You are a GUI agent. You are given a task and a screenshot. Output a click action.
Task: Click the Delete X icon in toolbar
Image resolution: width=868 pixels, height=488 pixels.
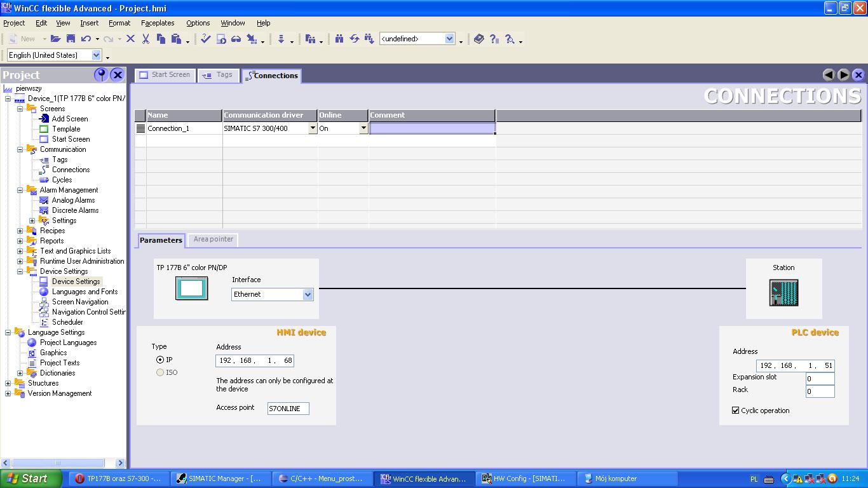(130, 39)
